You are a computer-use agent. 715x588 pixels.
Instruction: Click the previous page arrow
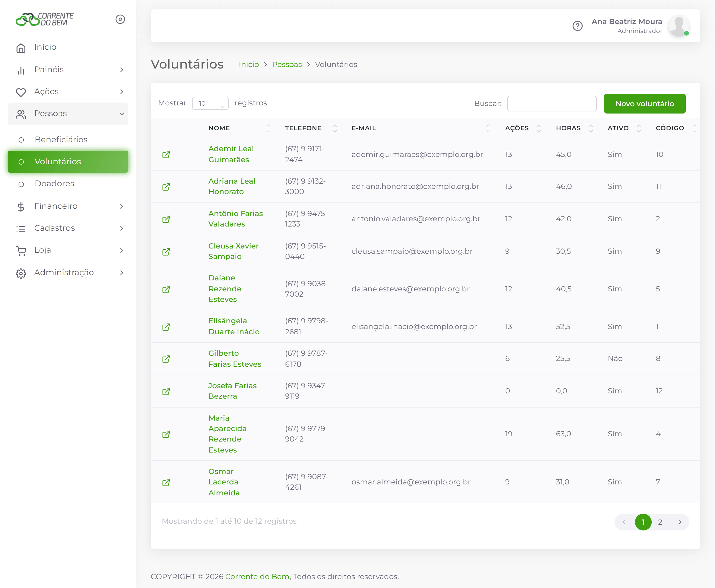624,522
